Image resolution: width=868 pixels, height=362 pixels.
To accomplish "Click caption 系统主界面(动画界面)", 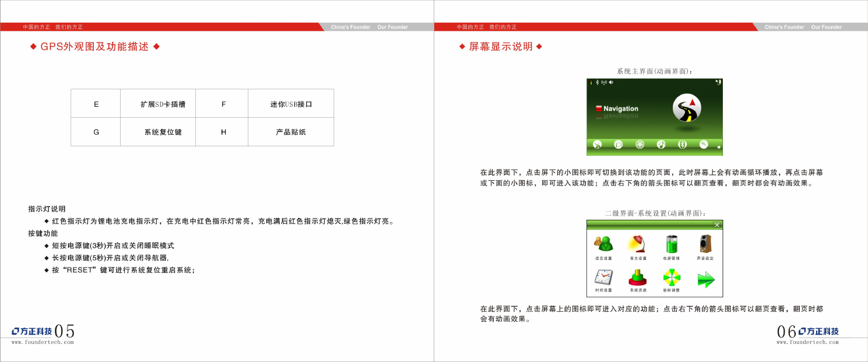I will (655, 71).
